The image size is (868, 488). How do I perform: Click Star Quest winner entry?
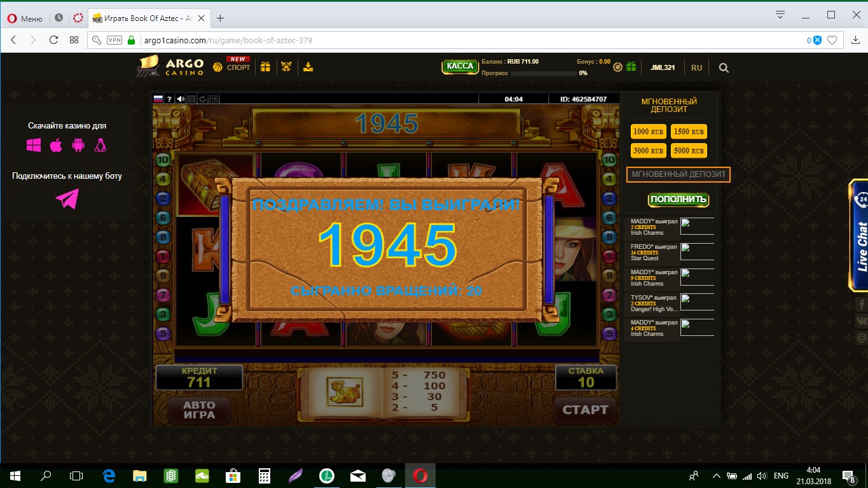(x=670, y=252)
